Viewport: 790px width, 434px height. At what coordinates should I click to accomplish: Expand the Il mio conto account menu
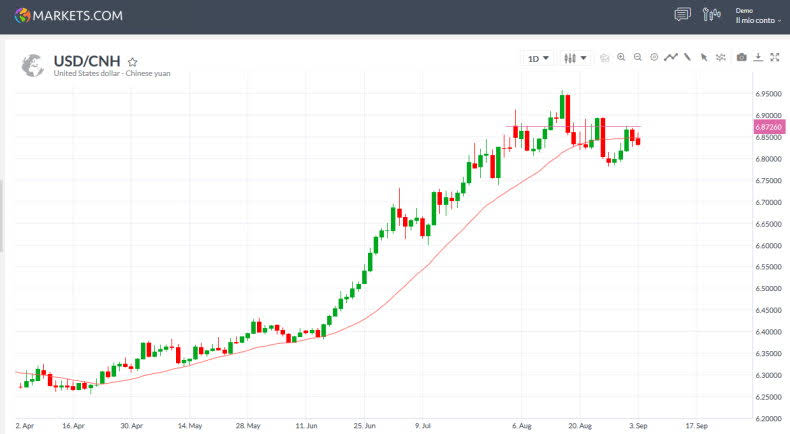[758, 20]
